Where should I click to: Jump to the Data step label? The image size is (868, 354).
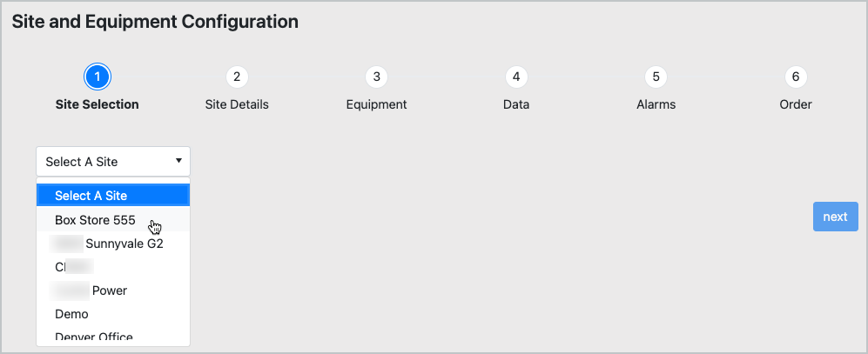[516, 104]
